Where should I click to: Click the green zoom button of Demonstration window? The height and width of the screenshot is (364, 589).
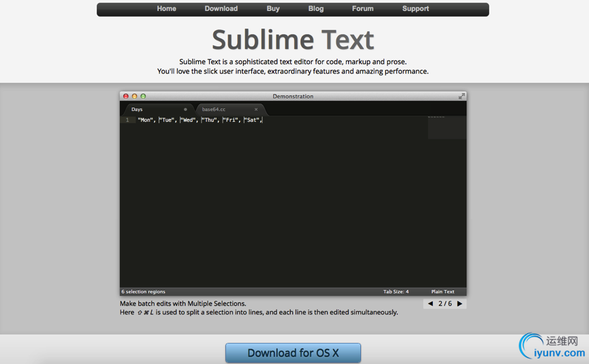coord(143,97)
